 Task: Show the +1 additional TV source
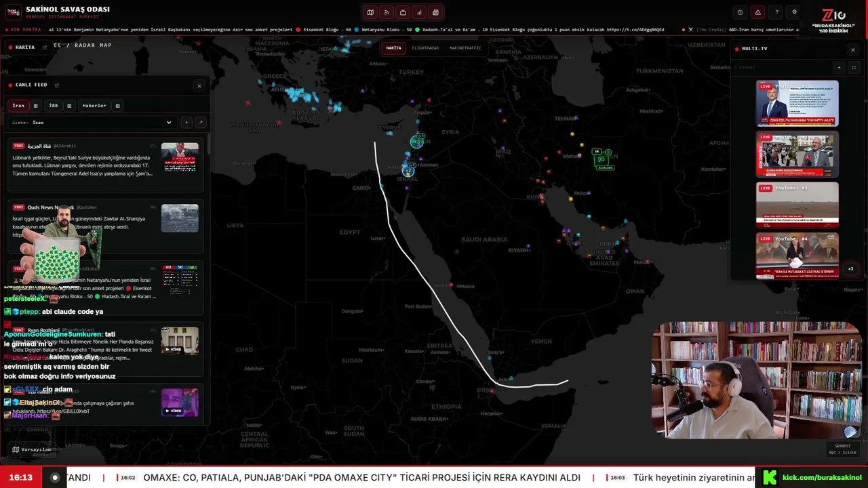click(x=851, y=268)
